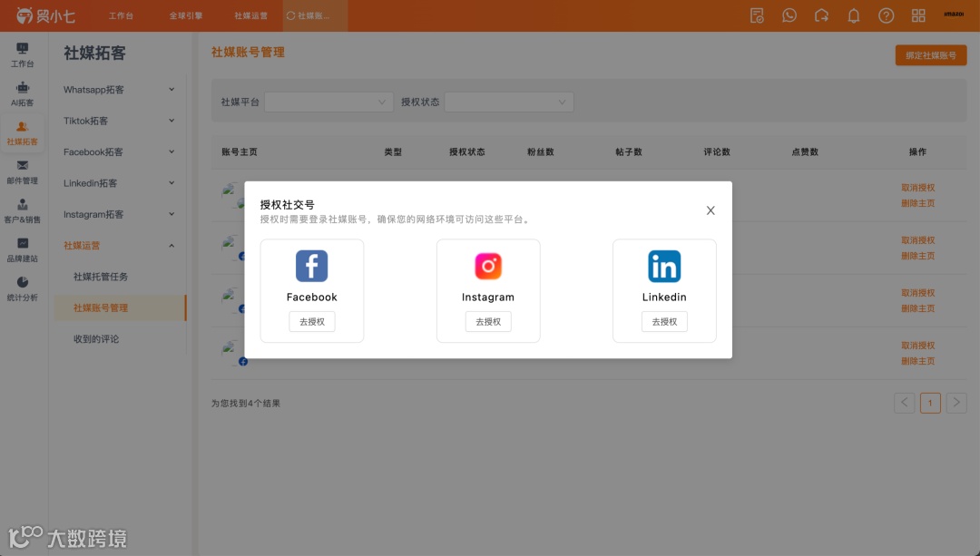Expand the Instagram拓客 menu
980x556 pixels.
point(118,214)
